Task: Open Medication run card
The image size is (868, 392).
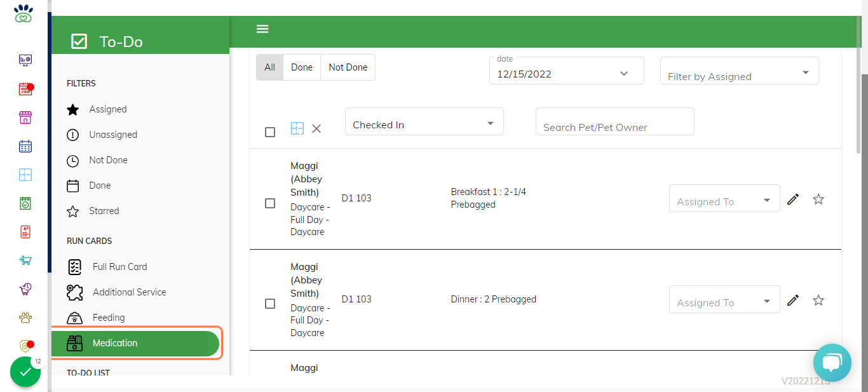Action: (135, 343)
